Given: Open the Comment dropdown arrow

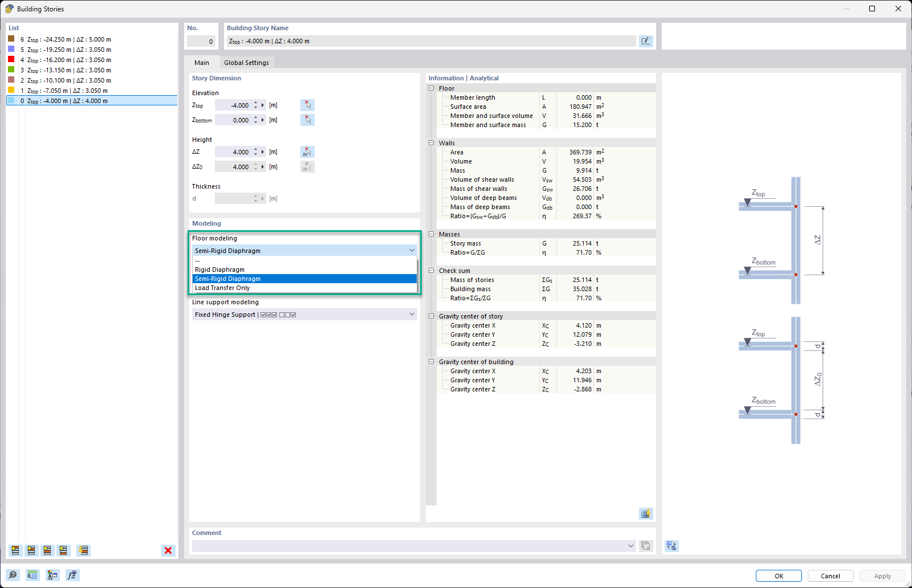Looking at the screenshot, I should click(630, 546).
